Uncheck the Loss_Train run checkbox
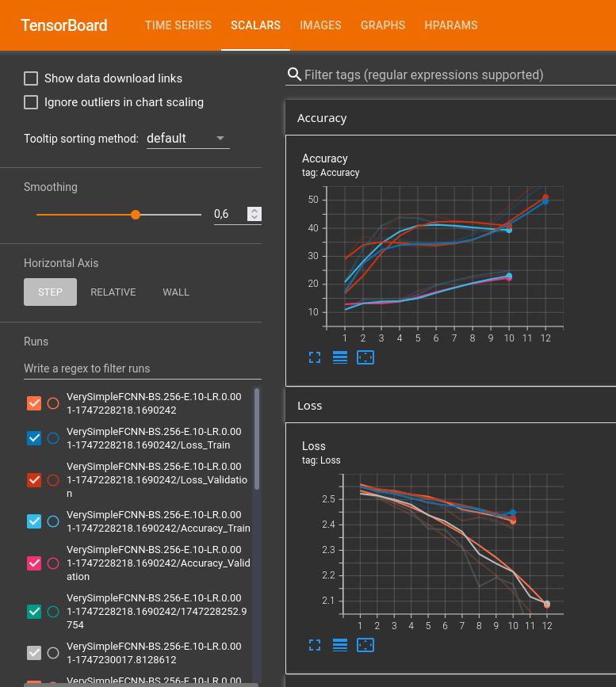The image size is (616, 687). (34, 438)
